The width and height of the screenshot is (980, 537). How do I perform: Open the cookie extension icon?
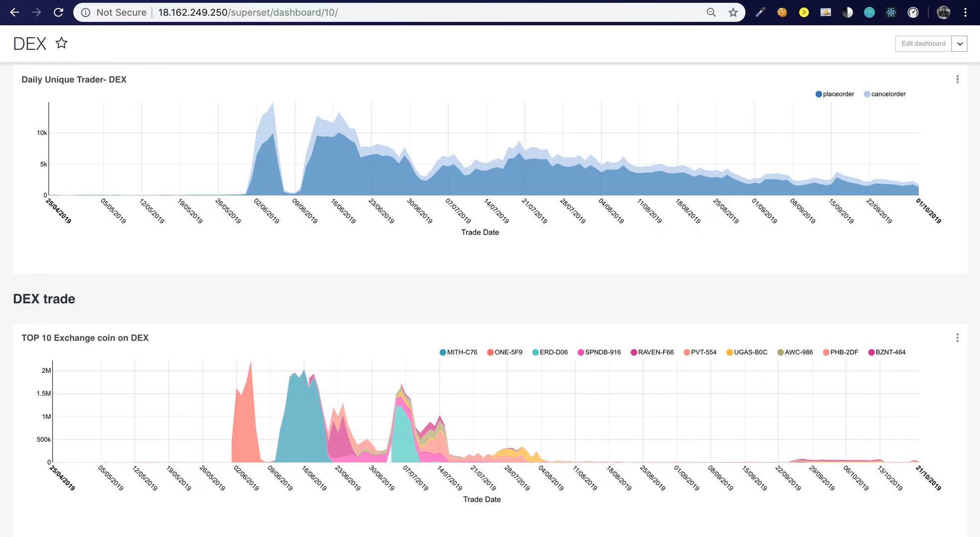[x=782, y=12]
